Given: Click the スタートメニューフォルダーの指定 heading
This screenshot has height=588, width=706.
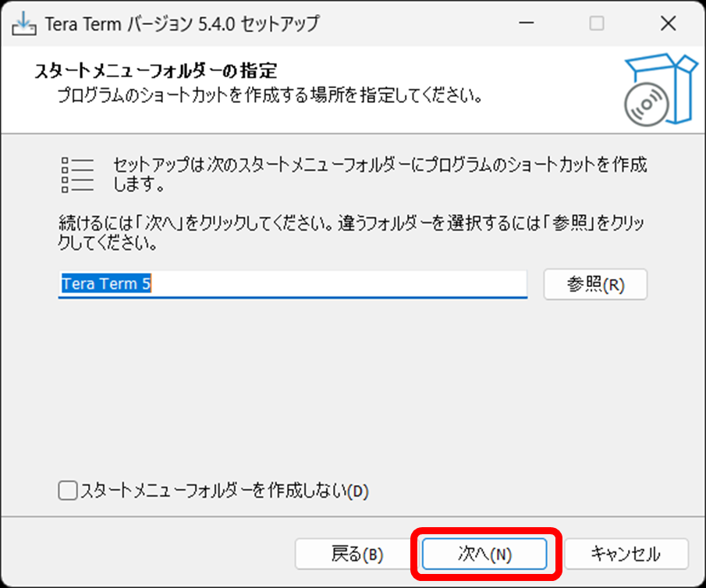Looking at the screenshot, I should point(156,71).
